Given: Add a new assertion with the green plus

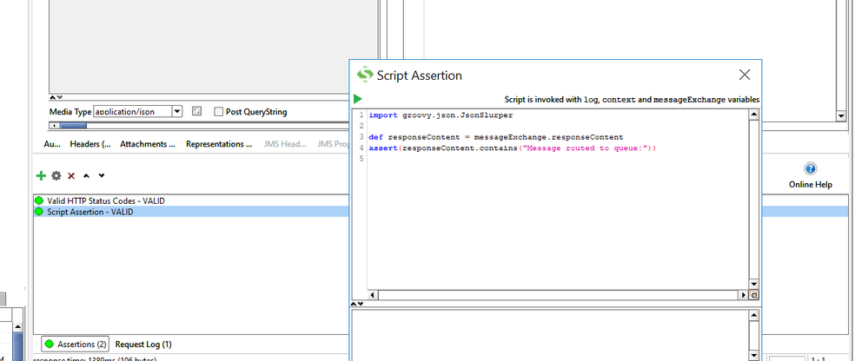Looking at the screenshot, I should pyautogui.click(x=41, y=175).
